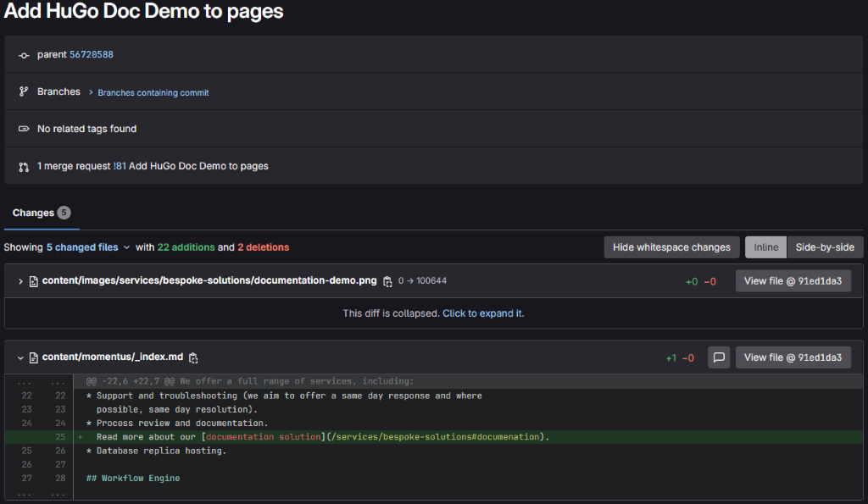868x504 pixels.
Task: Collapse _index.md file diff chevron
Action: pos(20,358)
